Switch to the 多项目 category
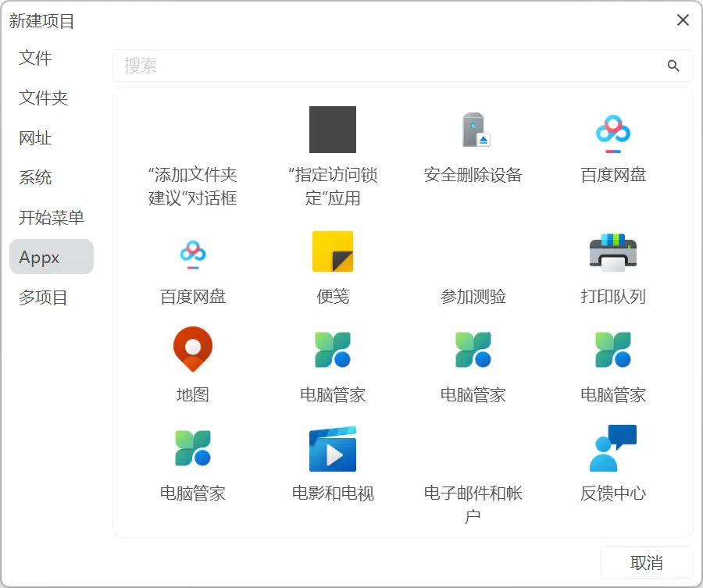The image size is (703, 588). point(44,298)
